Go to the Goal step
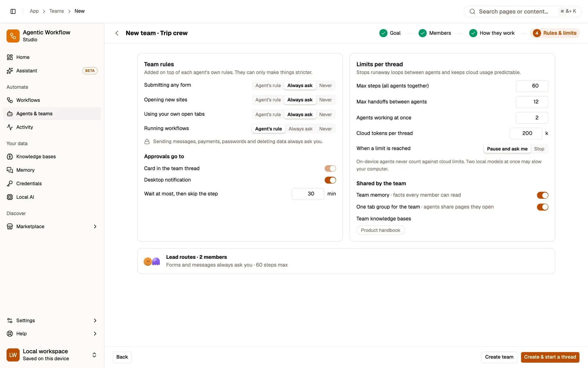Viewport: 588px width, 368px height. (390, 33)
